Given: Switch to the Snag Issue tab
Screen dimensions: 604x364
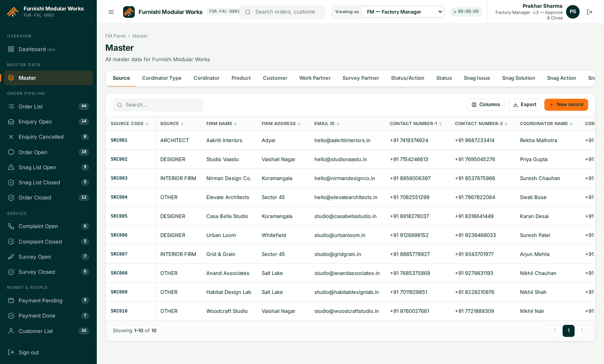Looking at the screenshot, I should [477, 78].
